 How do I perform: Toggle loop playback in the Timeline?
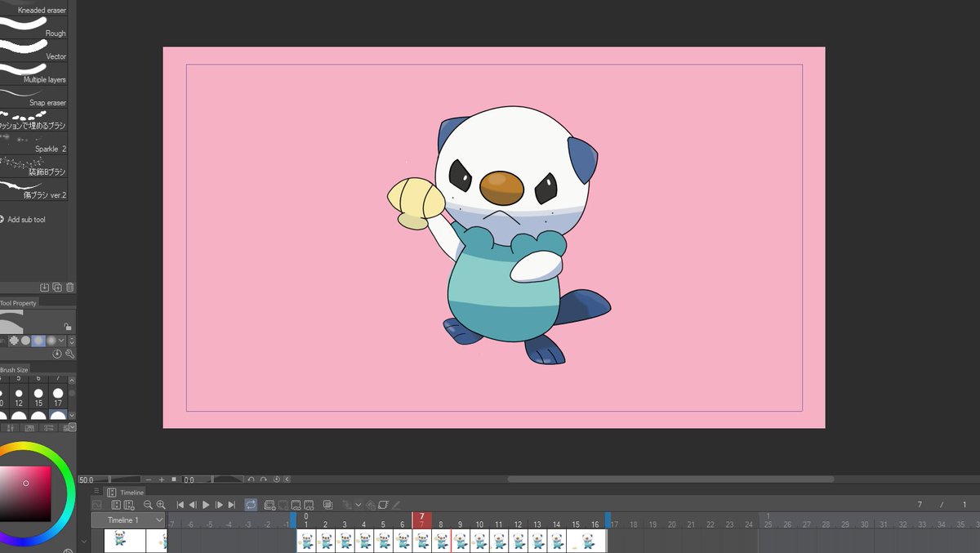click(251, 505)
